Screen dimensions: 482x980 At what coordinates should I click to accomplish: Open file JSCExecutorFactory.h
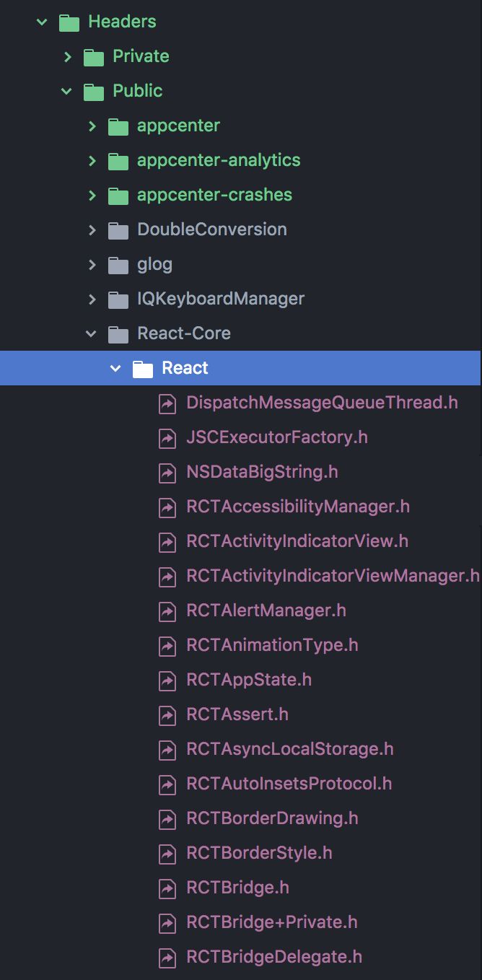tap(277, 437)
